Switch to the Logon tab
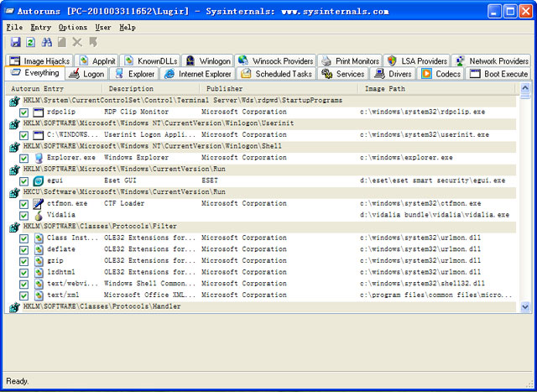The height and width of the screenshot is (392, 537). tap(86, 74)
